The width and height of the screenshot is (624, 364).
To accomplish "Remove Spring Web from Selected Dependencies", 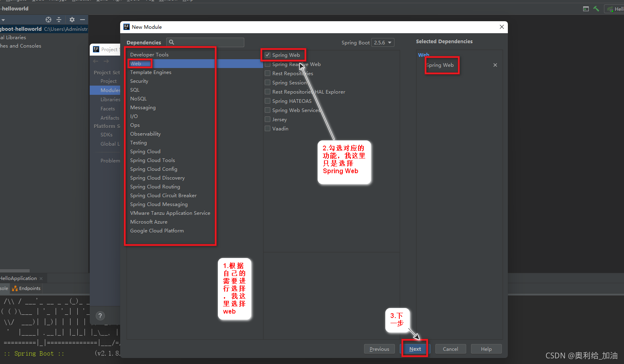I will coord(495,65).
